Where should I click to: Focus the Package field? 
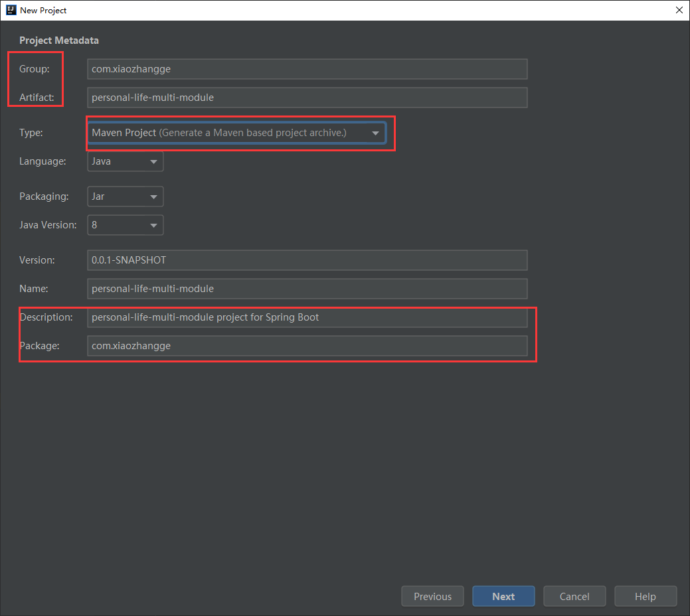307,346
